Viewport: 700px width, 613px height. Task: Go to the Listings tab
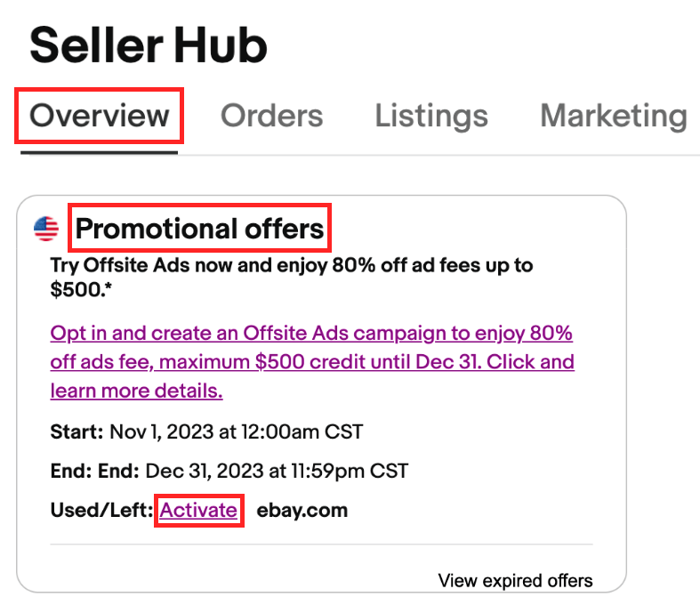(431, 117)
